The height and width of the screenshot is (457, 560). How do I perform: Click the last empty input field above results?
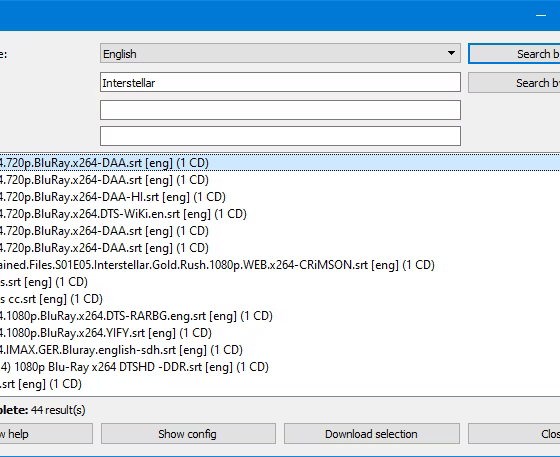point(280,136)
